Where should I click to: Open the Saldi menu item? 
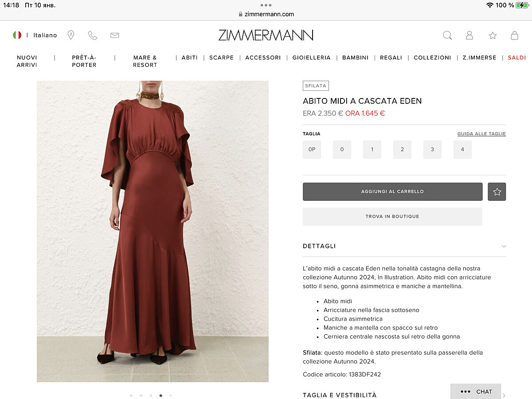517,58
